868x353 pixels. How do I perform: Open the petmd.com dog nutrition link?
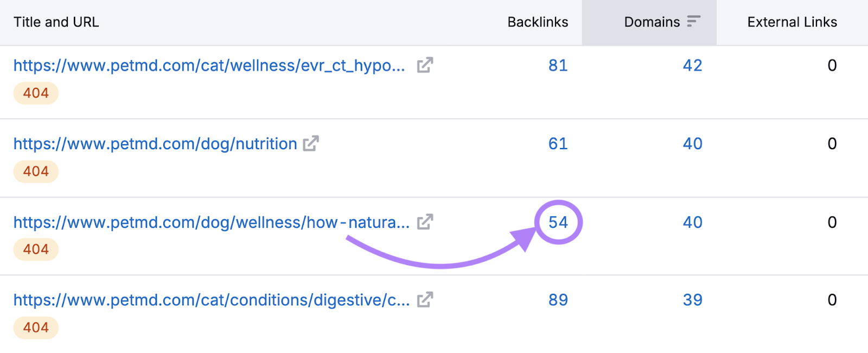point(155,144)
